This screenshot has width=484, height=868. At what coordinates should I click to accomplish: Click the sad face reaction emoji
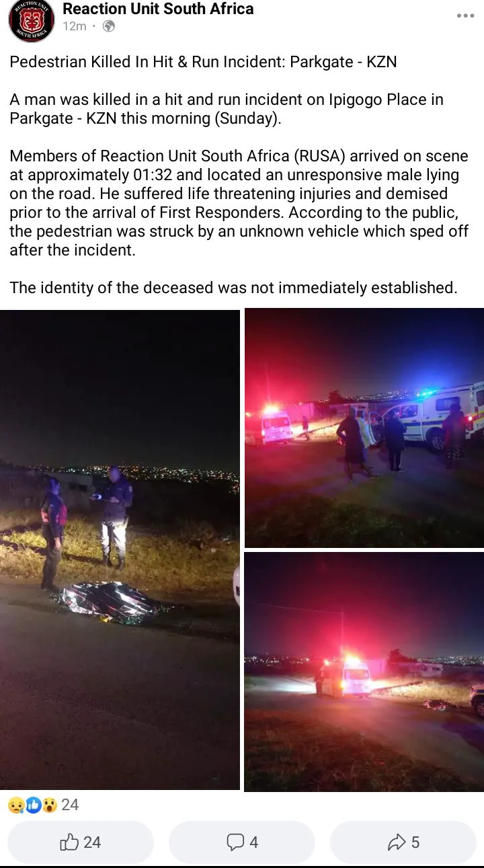(16, 805)
